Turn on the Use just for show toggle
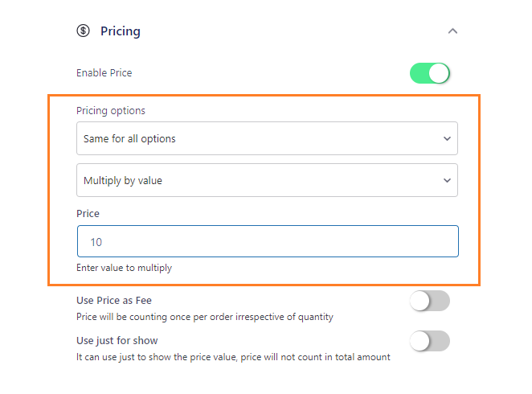The height and width of the screenshot is (394, 532). [430, 341]
